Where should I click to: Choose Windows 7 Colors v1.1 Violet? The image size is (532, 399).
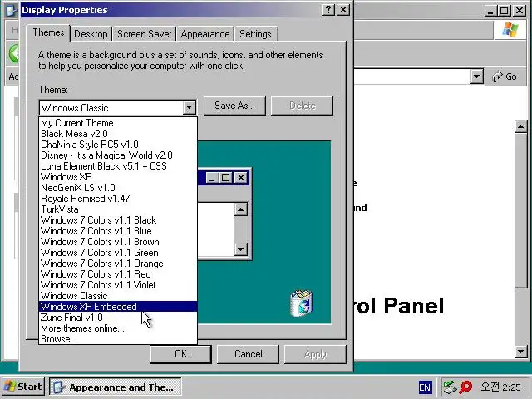coord(118,285)
